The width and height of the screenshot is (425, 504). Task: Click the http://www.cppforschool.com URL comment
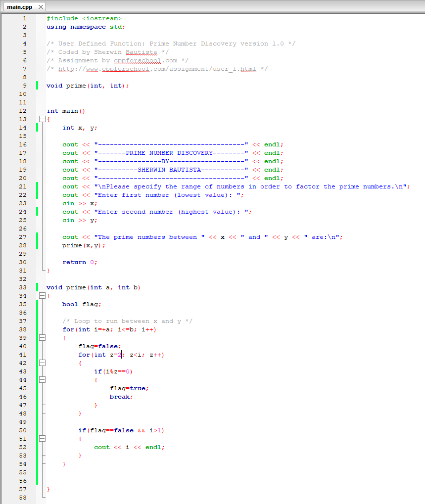pos(157,69)
